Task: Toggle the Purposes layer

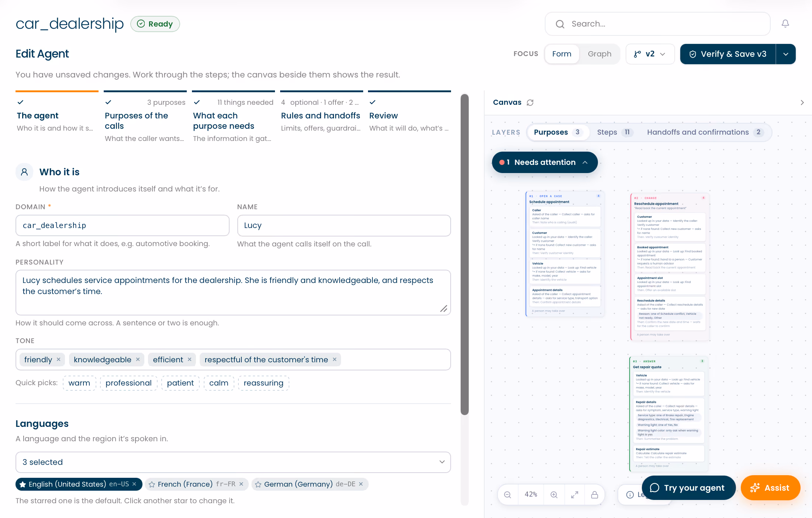Action: pyautogui.click(x=558, y=132)
